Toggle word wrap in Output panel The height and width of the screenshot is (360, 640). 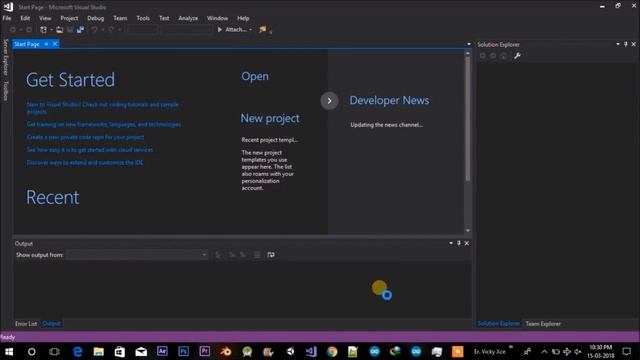(271, 255)
